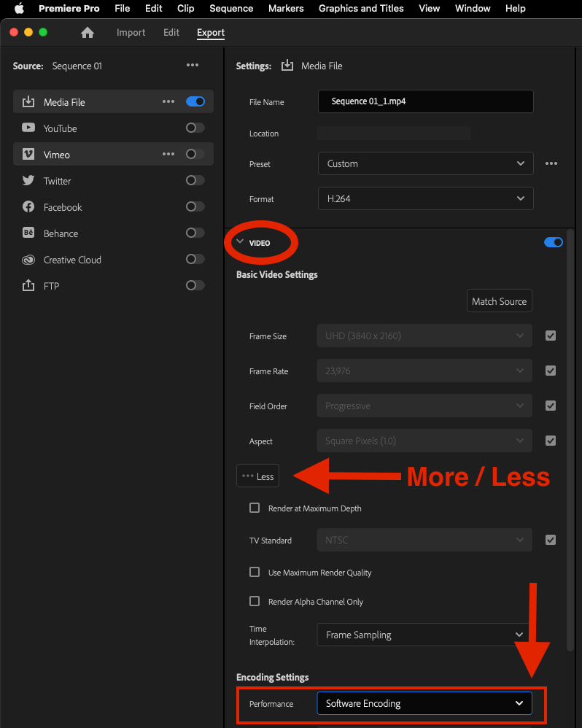Screen dimensions: 582x728
Task: Select the YouTube destination icon
Action: (28, 128)
